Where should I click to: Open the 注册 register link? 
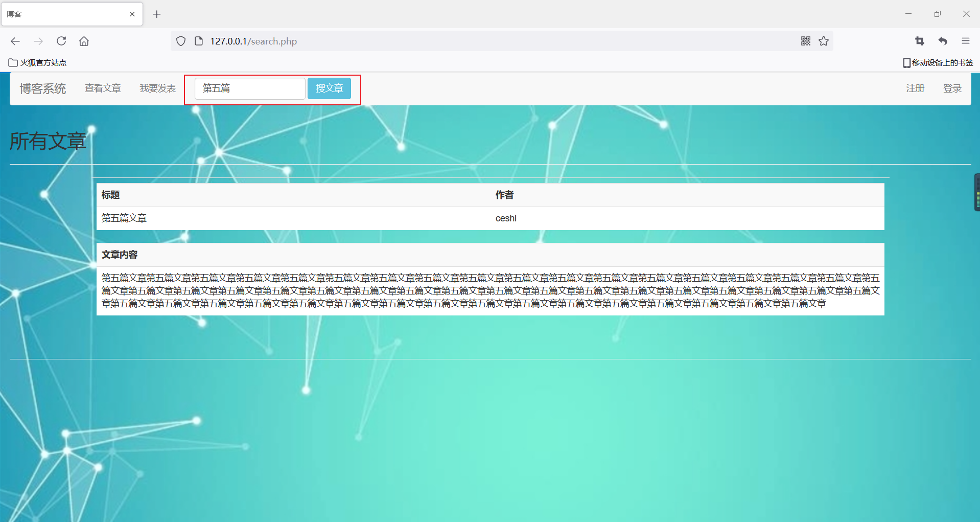point(915,88)
